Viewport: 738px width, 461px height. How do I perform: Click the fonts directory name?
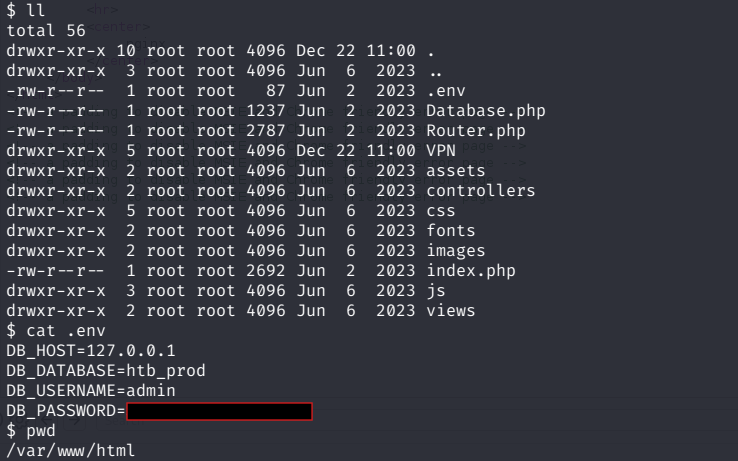tap(450, 230)
